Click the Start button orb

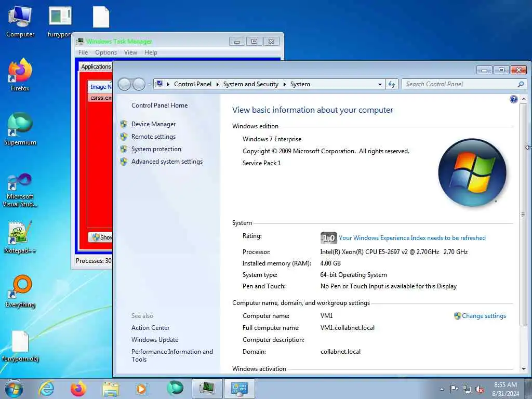point(14,389)
